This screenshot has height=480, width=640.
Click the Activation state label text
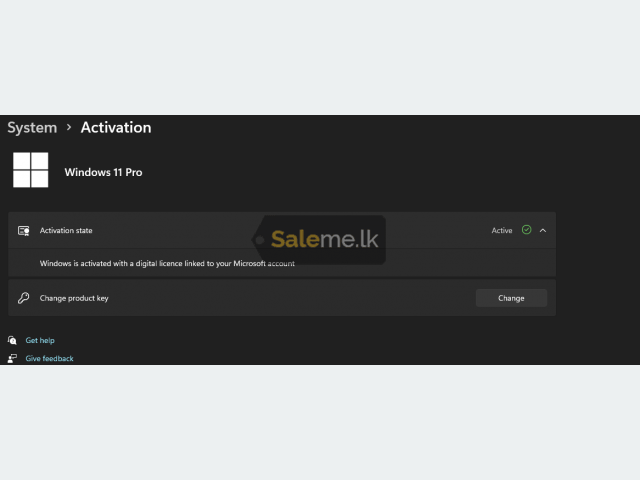point(66,231)
